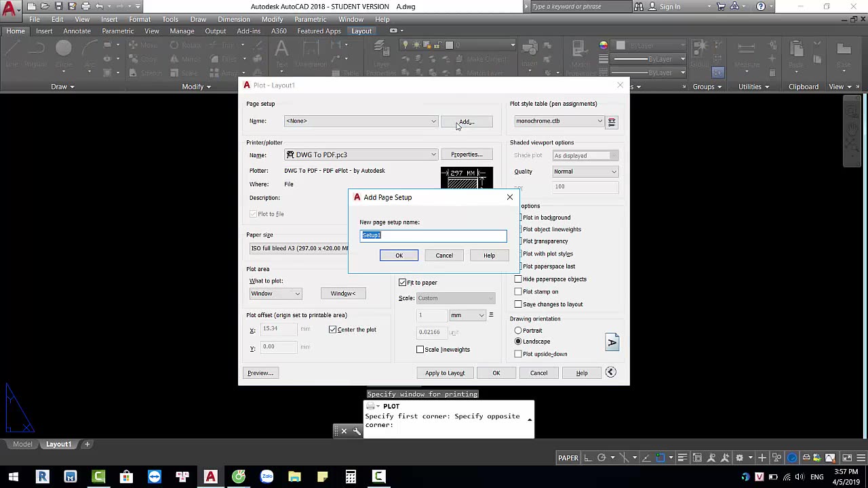
Task: Click the collapse dialog arrow icon in Plot dialog
Action: (x=610, y=372)
